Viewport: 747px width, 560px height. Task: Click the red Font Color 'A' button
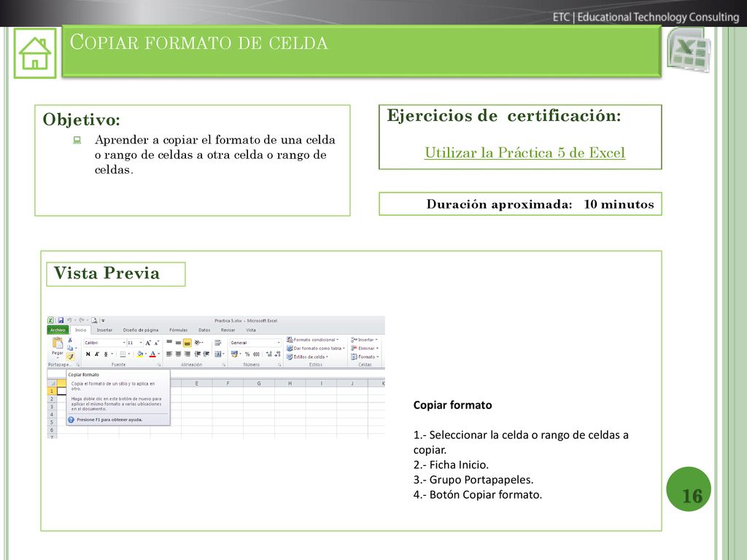[x=152, y=354]
